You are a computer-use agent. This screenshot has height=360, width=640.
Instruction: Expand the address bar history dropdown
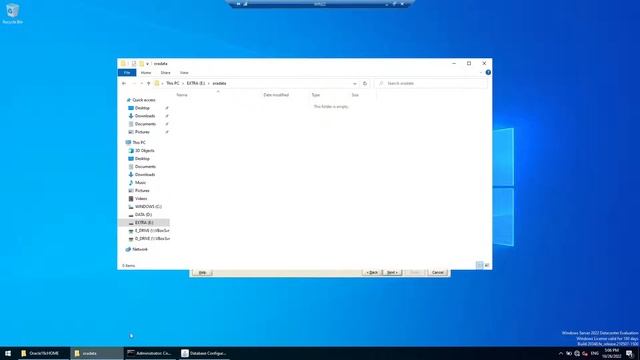pos(354,83)
